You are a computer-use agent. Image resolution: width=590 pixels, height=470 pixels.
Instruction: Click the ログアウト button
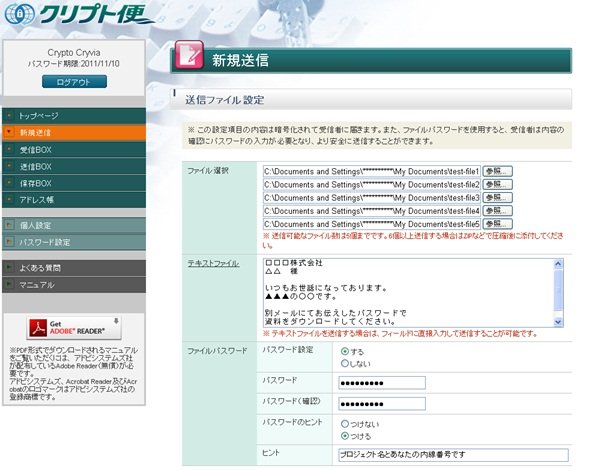click(x=74, y=82)
